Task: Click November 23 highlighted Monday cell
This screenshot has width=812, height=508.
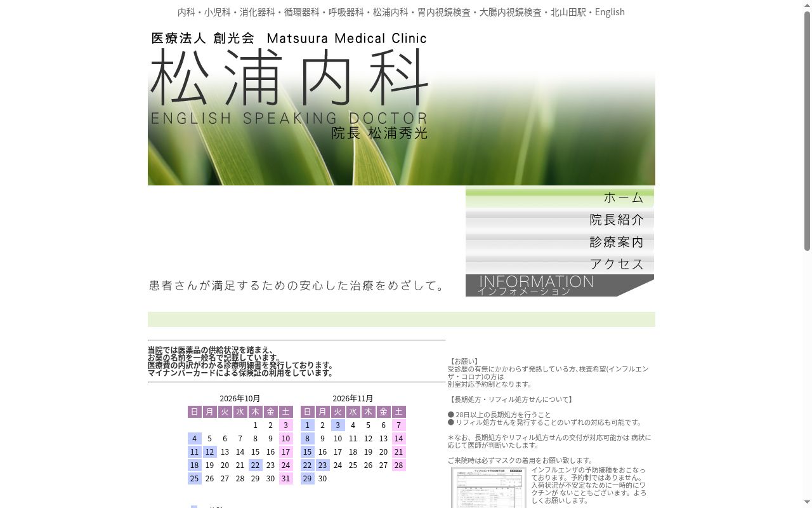Action: (322, 465)
